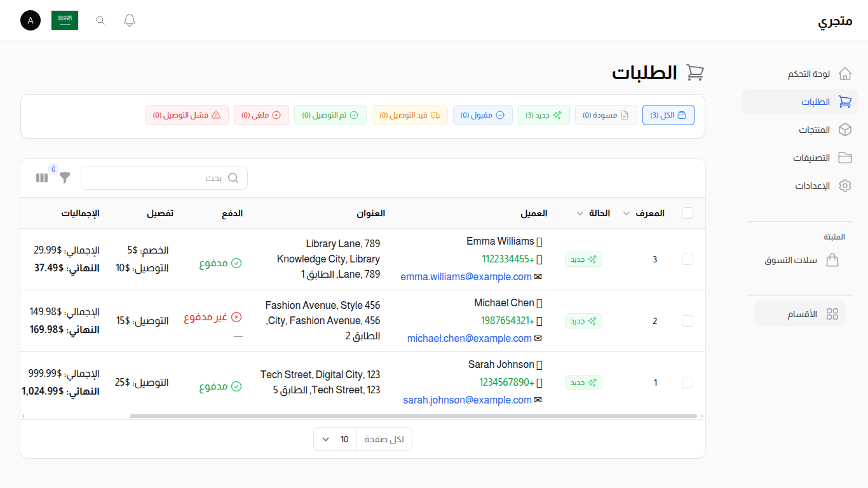
Task: Open the Saudi flag language selector
Action: coord(65,20)
